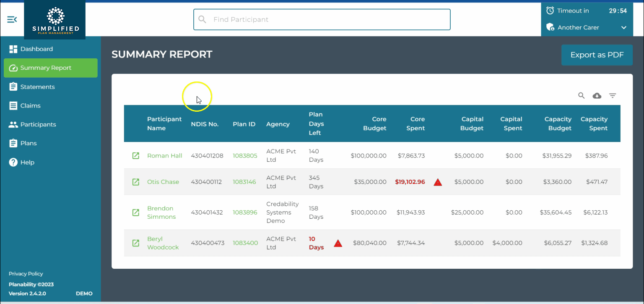Click the warning triangle next to Core Spent $19,102.96
This screenshot has width=644, height=304.
coord(438,182)
